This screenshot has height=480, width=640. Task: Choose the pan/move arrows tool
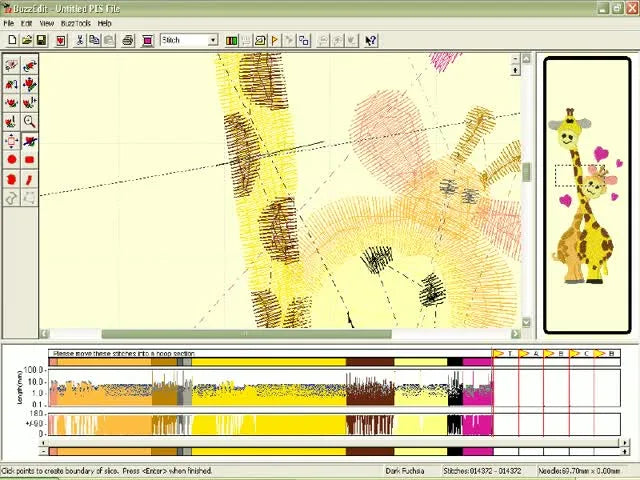tap(12, 141)
